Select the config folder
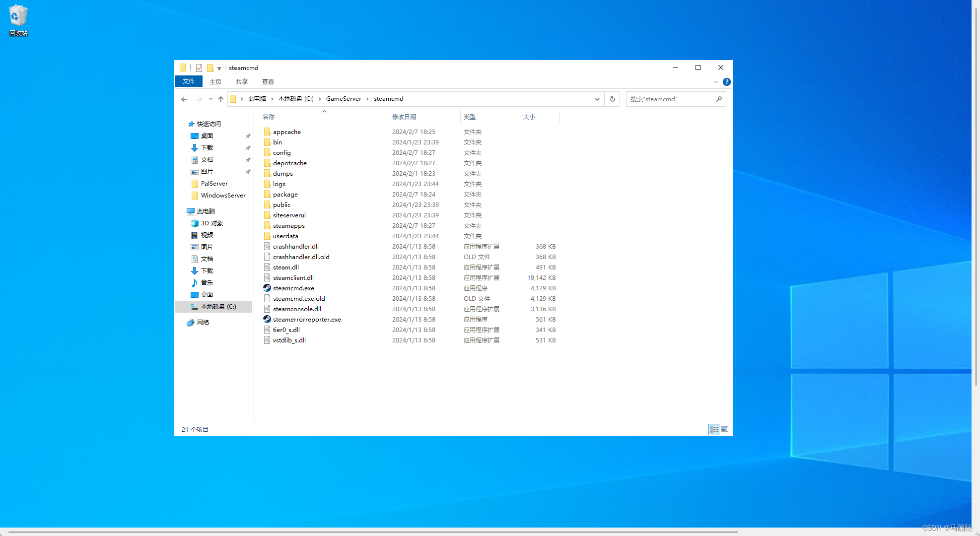The width and height of the screenshot is (980, 536). 282,153
